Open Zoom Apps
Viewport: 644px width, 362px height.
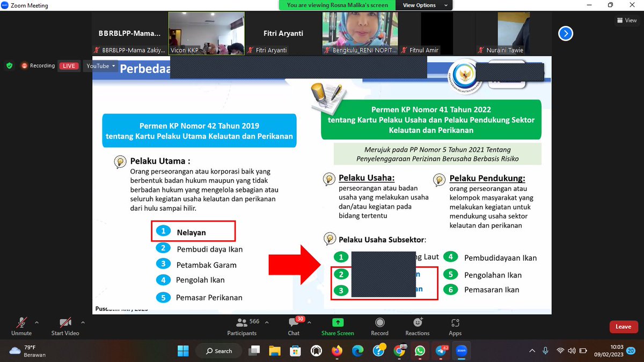[455, 326]
